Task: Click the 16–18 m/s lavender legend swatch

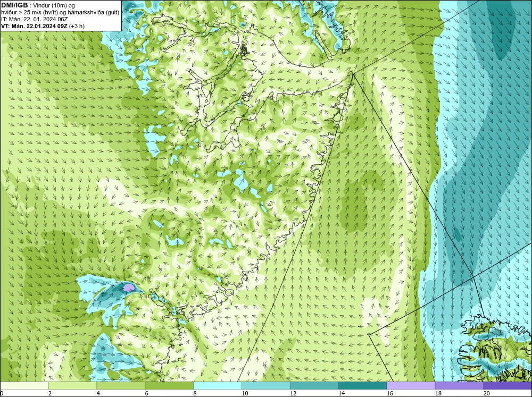Action: 411,385
